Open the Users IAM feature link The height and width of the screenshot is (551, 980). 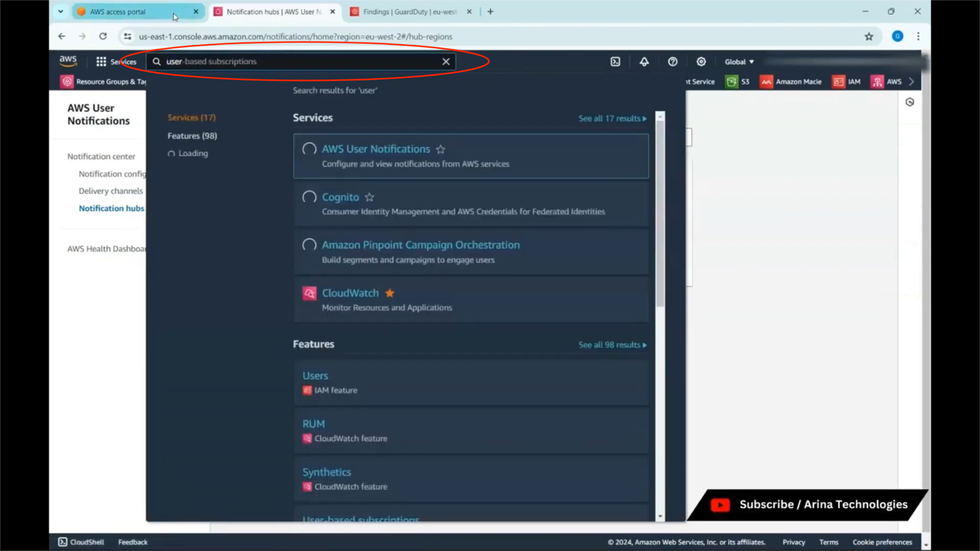point(315,376)
